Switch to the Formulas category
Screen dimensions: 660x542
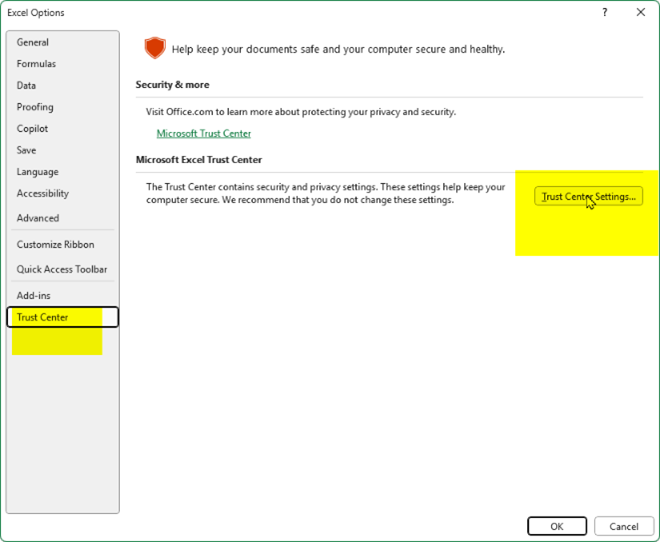[x=36, y=64]
